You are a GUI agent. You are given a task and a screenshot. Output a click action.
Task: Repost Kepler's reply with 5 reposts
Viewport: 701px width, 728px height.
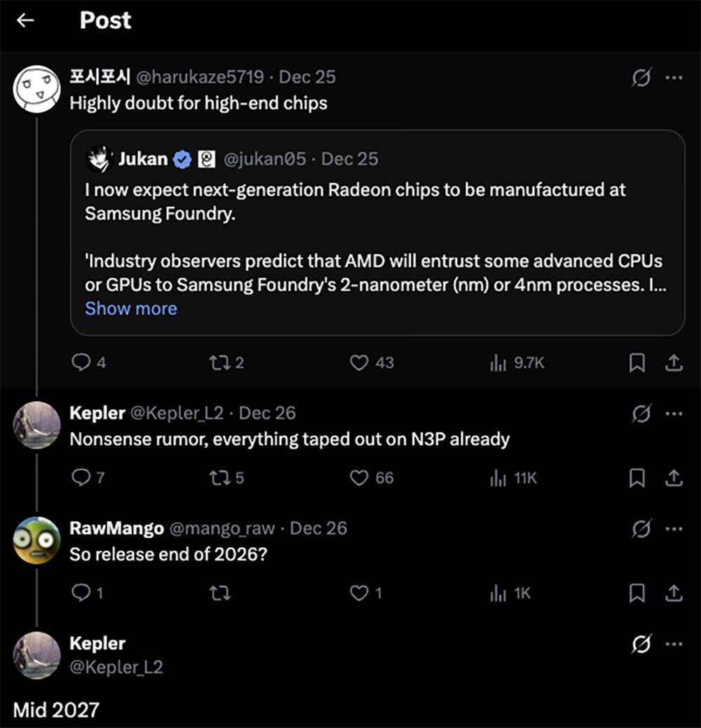pos(219,478)
